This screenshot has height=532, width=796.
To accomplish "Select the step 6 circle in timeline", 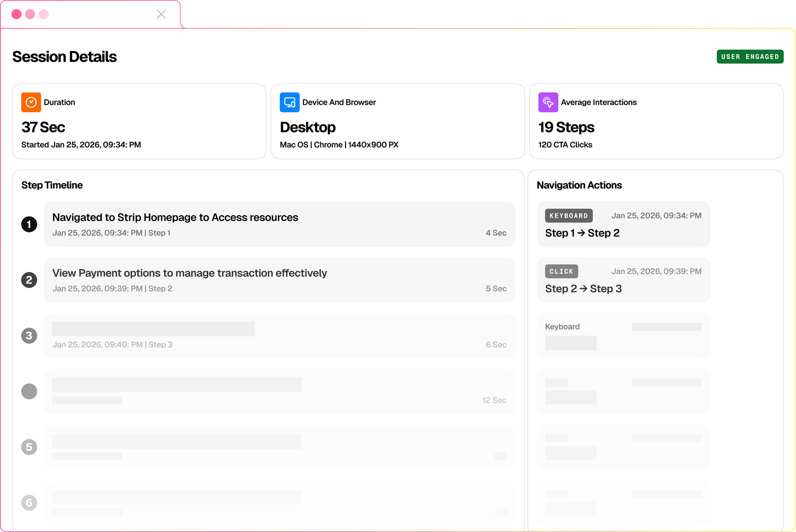I will click(29, 502).
